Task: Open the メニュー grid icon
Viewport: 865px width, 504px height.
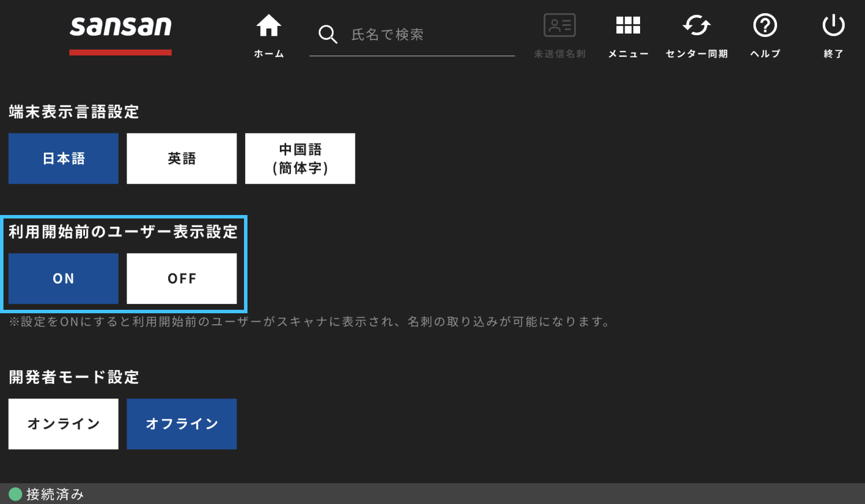Action: pos(628,25)
